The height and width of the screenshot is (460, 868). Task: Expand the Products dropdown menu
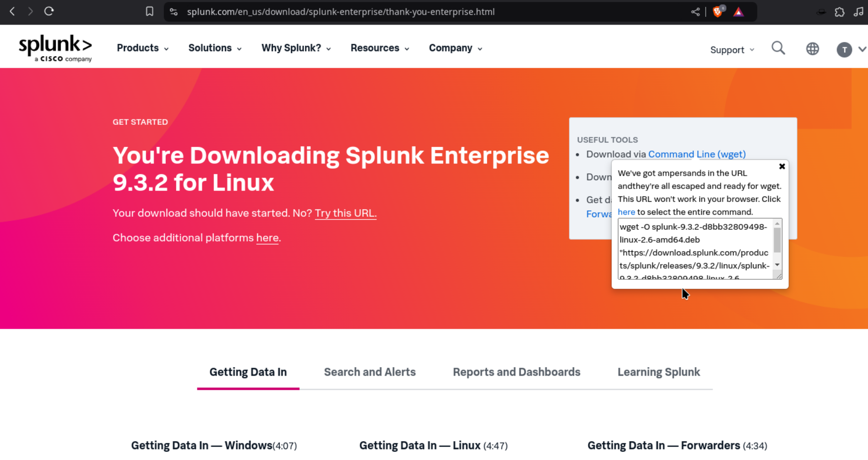click(x=143, y=48)
